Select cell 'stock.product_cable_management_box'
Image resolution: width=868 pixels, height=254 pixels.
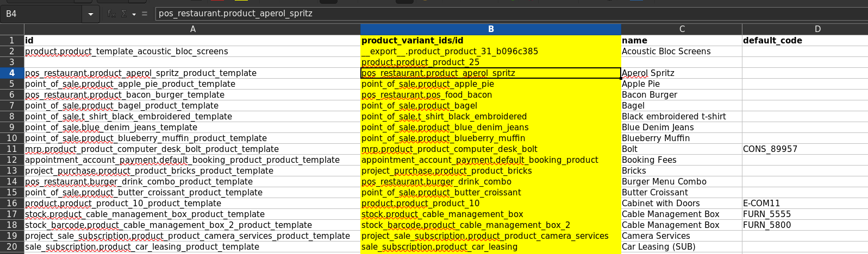pyautogui.click(x=491, y=214)
